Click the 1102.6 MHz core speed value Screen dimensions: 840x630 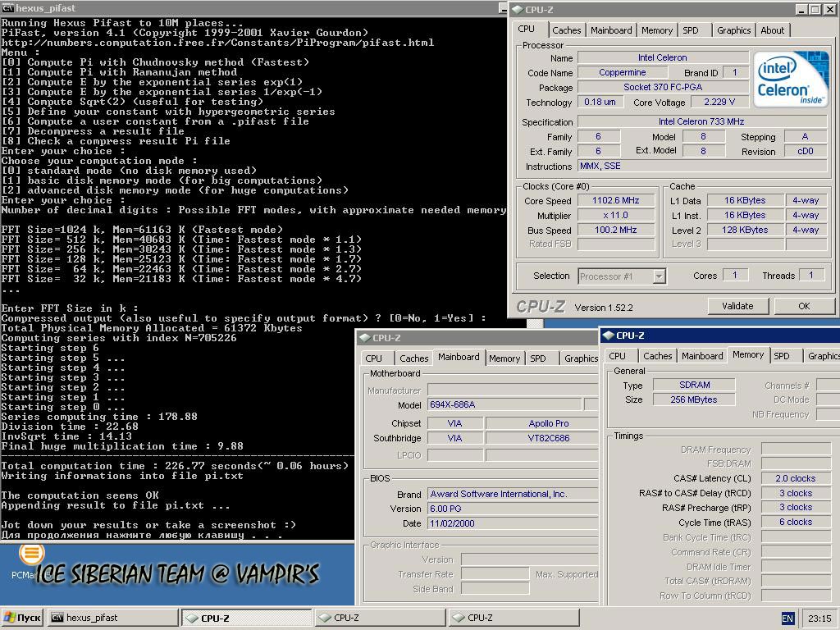(615, 200)
